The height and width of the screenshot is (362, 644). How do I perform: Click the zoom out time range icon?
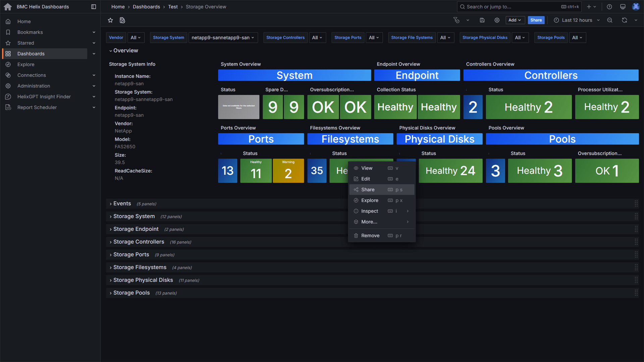[x=609, y=20]
